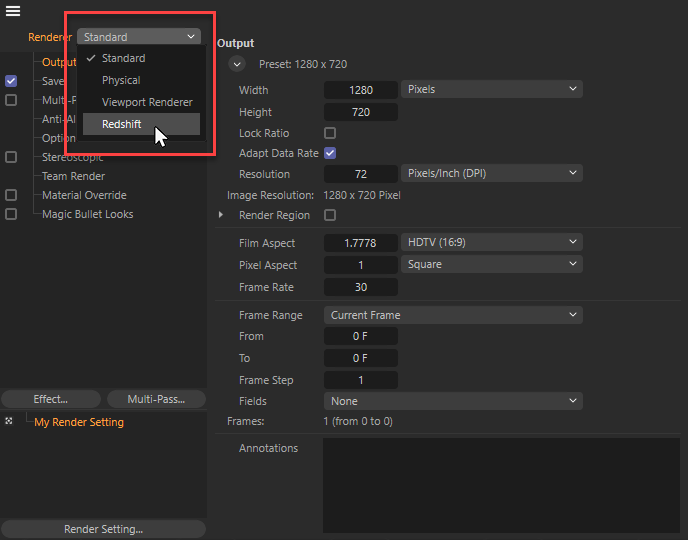Viewport: 688px width, 540px height.
Task: Open the Fields dropdown
Action: click(454, 401)
